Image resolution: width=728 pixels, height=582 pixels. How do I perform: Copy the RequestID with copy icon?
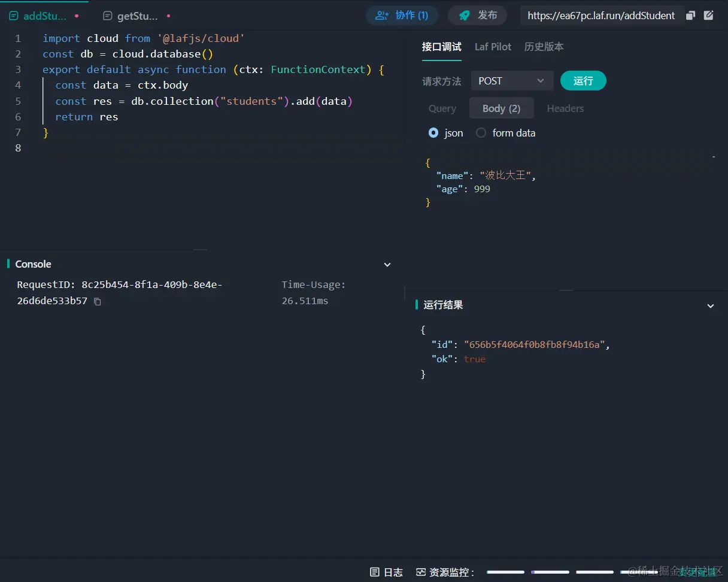[98, 302]
